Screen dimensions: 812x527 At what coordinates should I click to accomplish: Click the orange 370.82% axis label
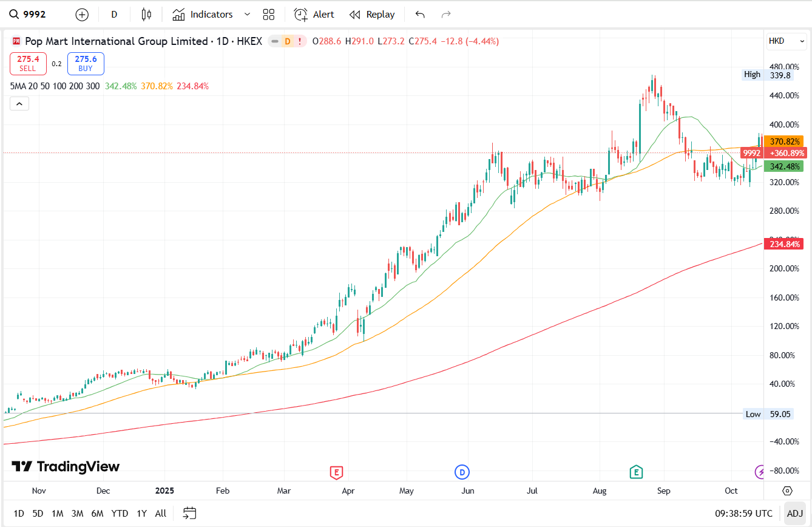(784, 141)
